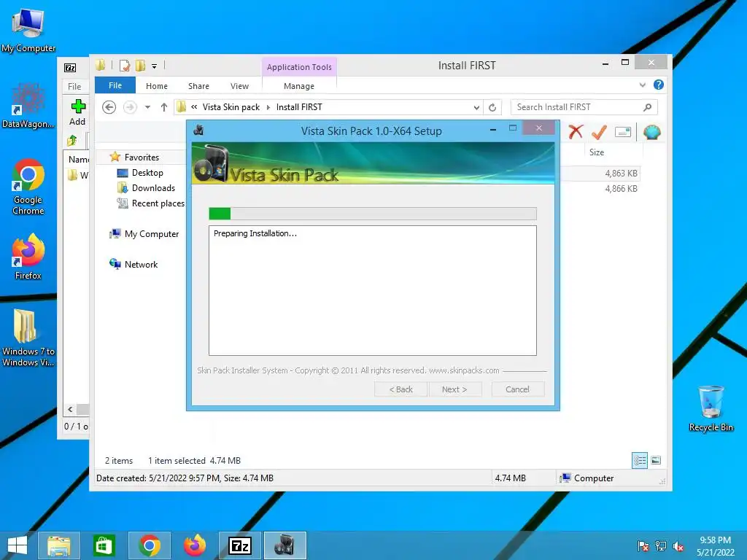
Task: Click the 4,863 KB file size cell
Action: [x=622, y=174]
